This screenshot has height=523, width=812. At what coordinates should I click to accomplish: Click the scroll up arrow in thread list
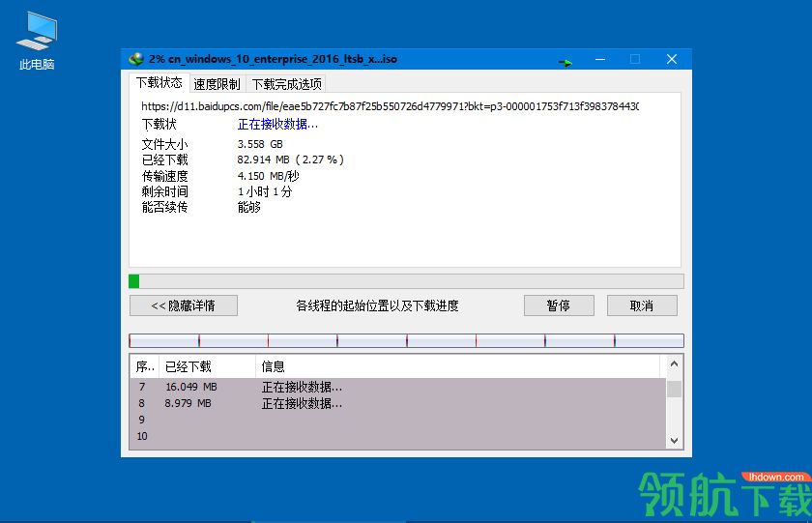point(674,364)
